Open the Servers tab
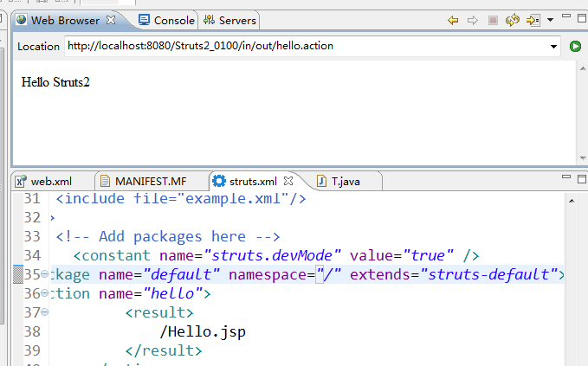This screenshot has height=366, width=588. (x=229, y=20)
